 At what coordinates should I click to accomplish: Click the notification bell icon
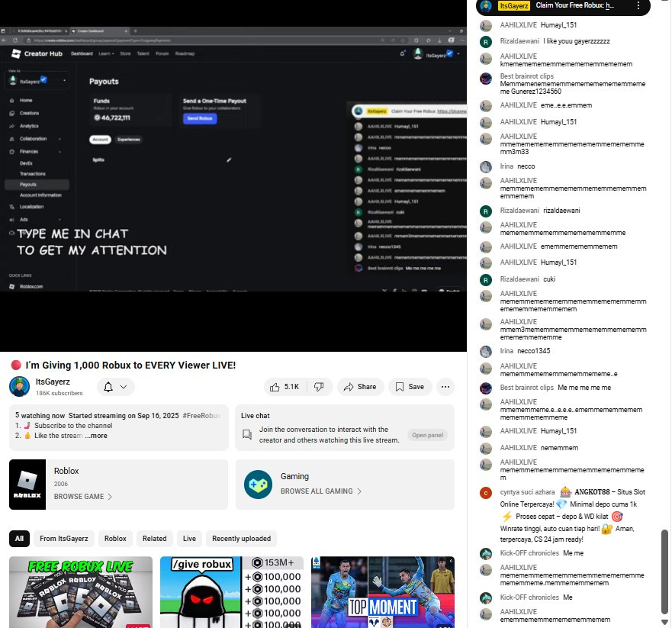[108, 387]
